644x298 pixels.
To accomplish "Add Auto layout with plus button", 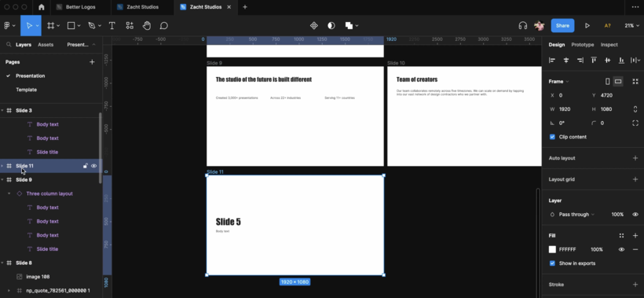I will click(635, 158).
